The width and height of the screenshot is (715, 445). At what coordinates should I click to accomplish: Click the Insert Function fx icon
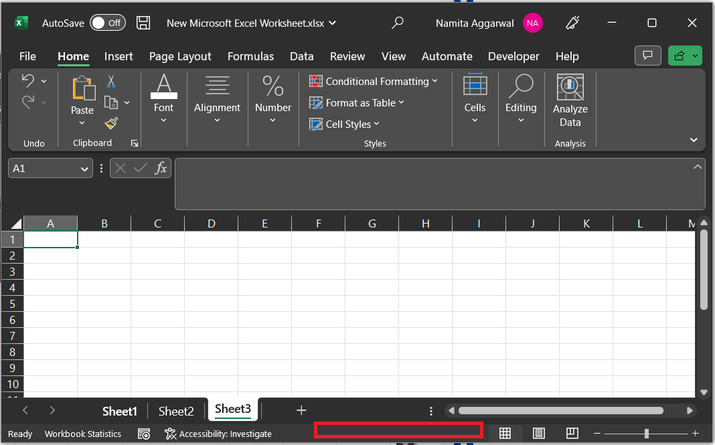(x=161, y=168)
